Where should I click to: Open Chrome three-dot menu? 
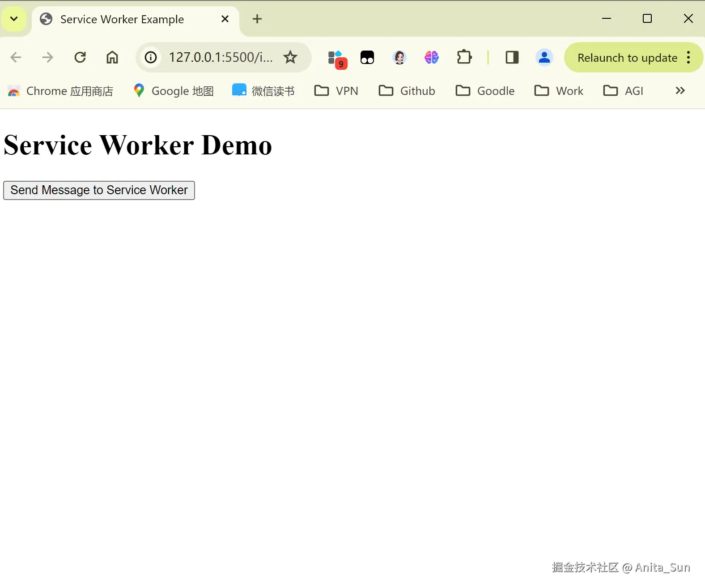[x=688, y=57]
